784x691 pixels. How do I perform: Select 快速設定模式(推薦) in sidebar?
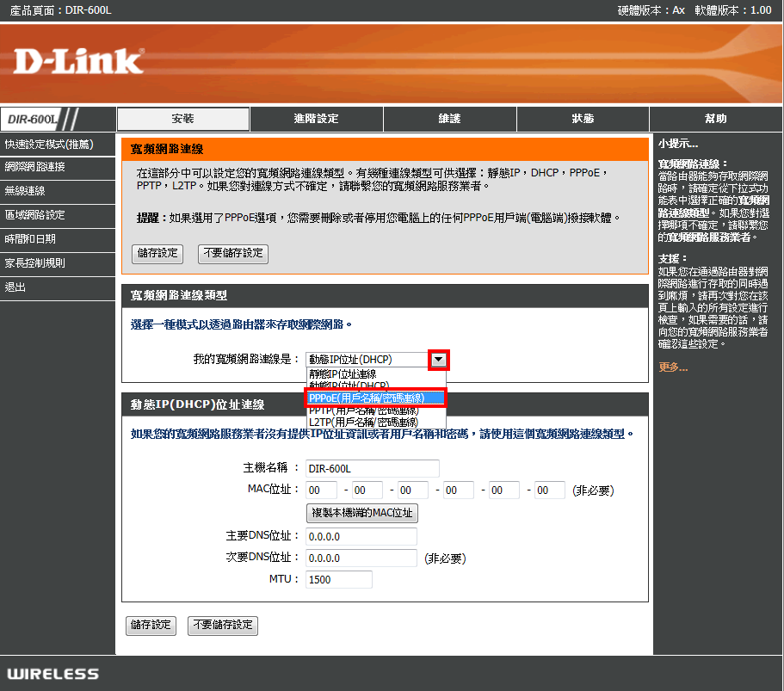point(58,145)
